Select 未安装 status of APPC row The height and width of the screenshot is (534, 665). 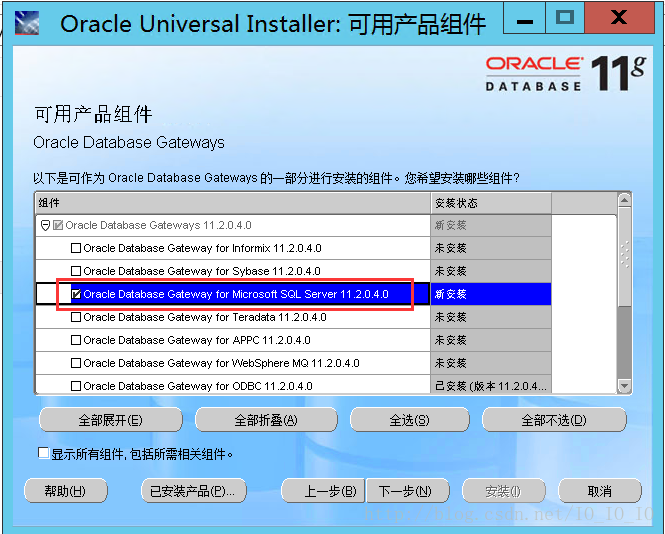pos(491,340)
